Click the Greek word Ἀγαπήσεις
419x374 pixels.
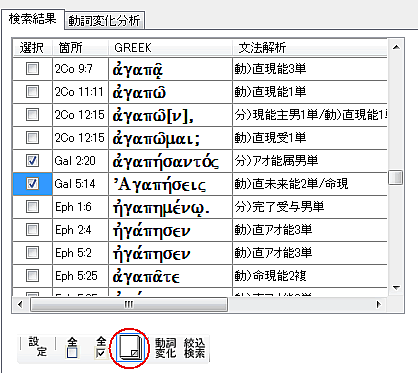pyautogui.click(x=160, y=185)
